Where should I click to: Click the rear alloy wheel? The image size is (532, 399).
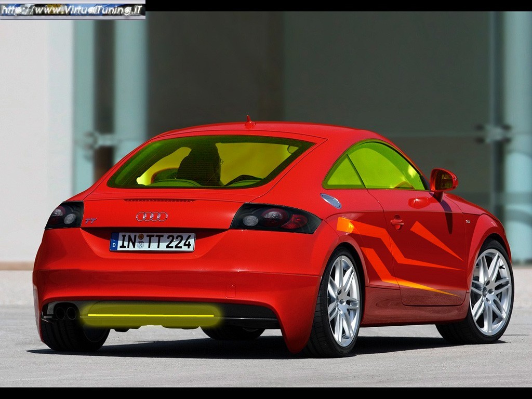(x=343, y=301)
